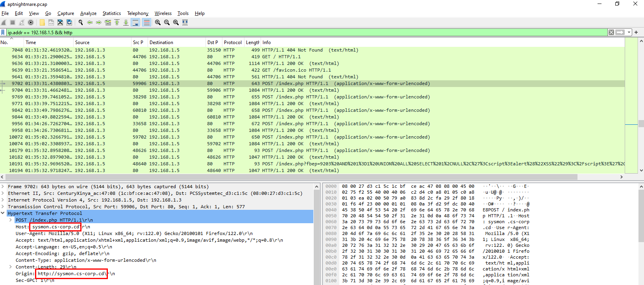
Task: Collapse the Hypertext Transfer Protocol section
Action: [x=3, y=213]
